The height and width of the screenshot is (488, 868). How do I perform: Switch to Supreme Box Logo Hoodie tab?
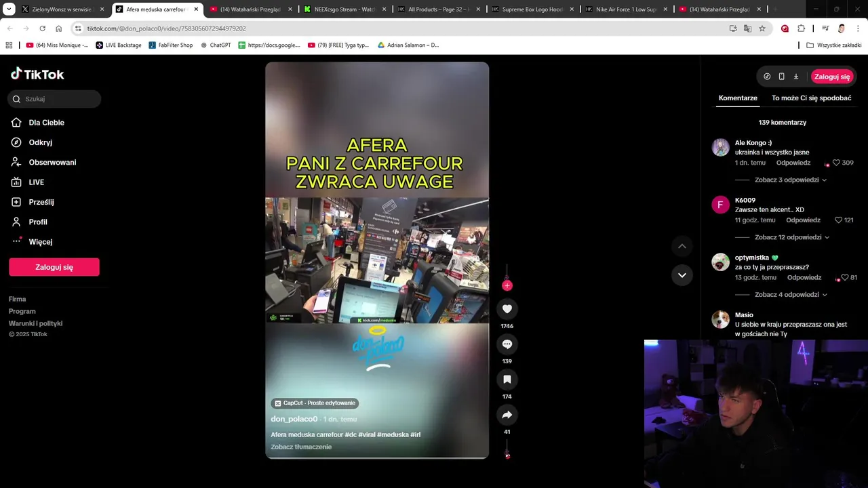coord(532,9)
